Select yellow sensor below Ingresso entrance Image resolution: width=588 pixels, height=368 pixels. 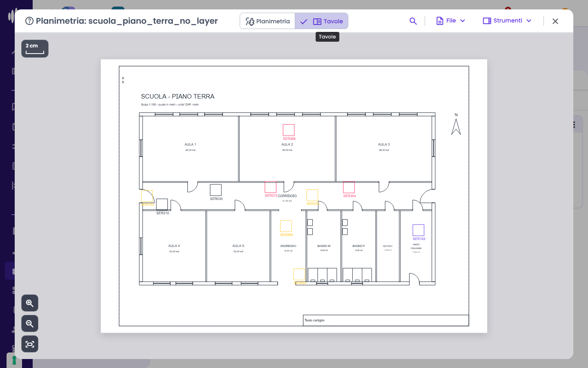click(299, 274)
